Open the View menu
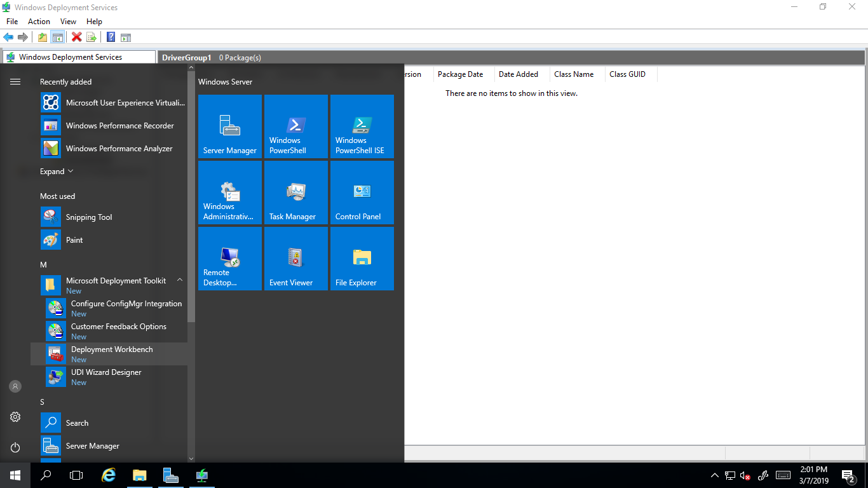 tap(68, 22)
